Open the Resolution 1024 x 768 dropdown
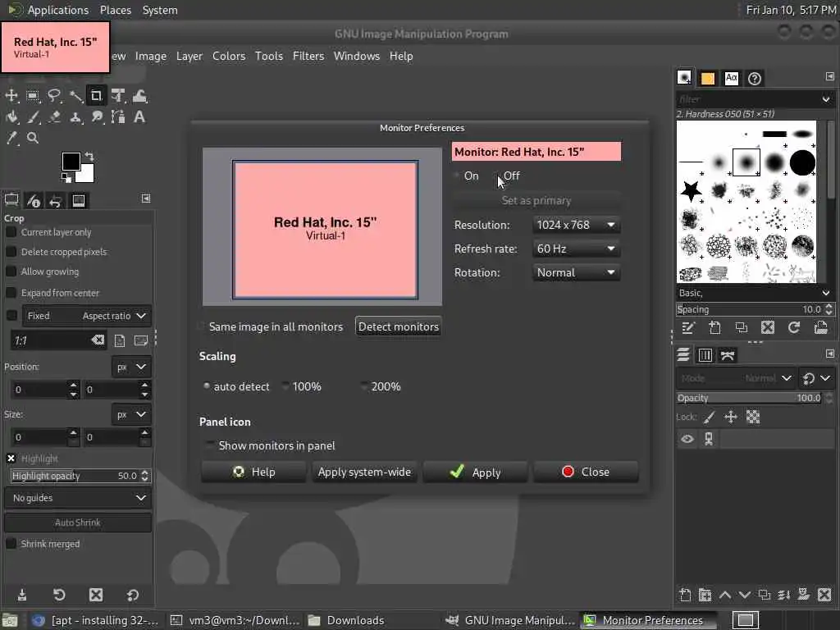 coord(577,225)
